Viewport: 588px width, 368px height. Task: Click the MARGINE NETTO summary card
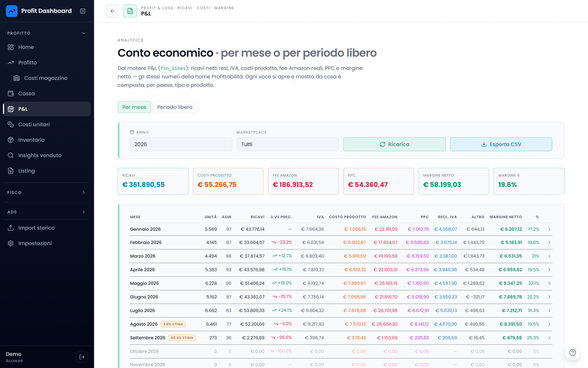click(454, 181)
